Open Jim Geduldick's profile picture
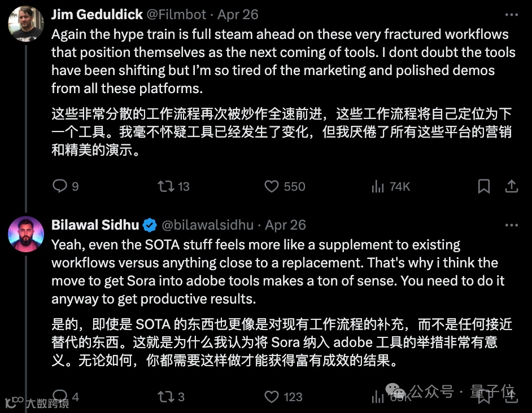The width and height of the screenshot is (532, 413). (26, 24)
